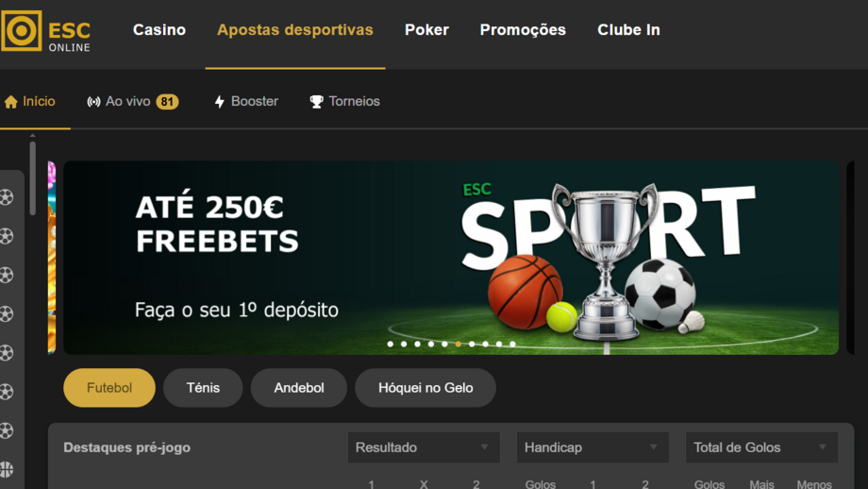Click the Booster lightning bolt icon
Viewport: 868px width, 489px height.
point(220,102)
